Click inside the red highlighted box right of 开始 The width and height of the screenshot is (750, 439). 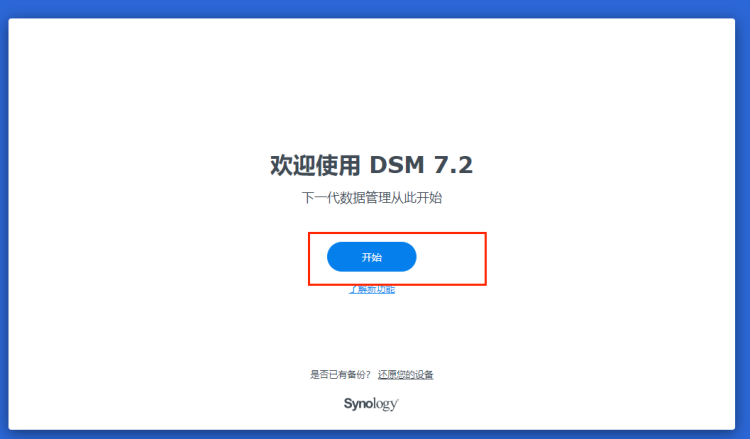pyautogui.click(x=451, y=259)
